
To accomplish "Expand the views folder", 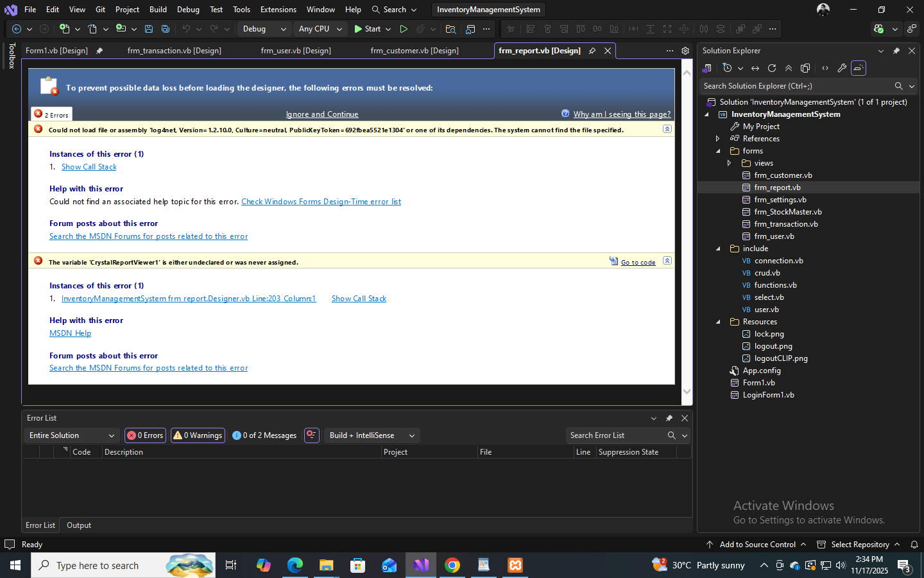I will click(729, 163).
